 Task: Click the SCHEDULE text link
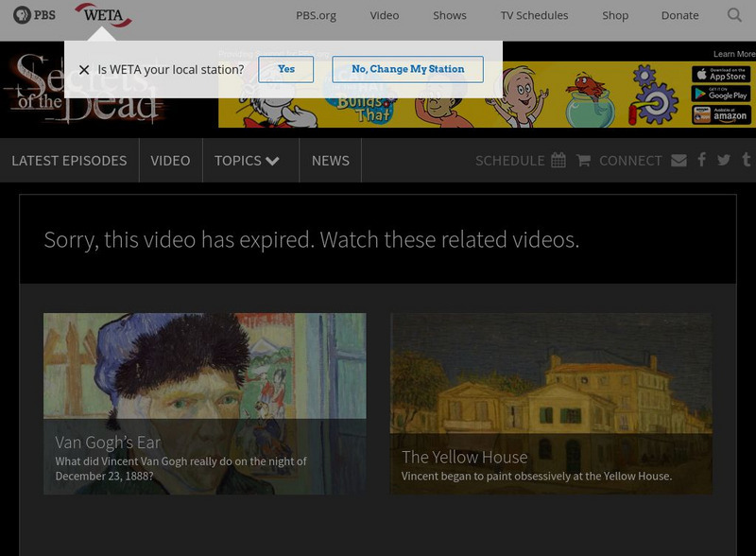[x=510, y=161]
